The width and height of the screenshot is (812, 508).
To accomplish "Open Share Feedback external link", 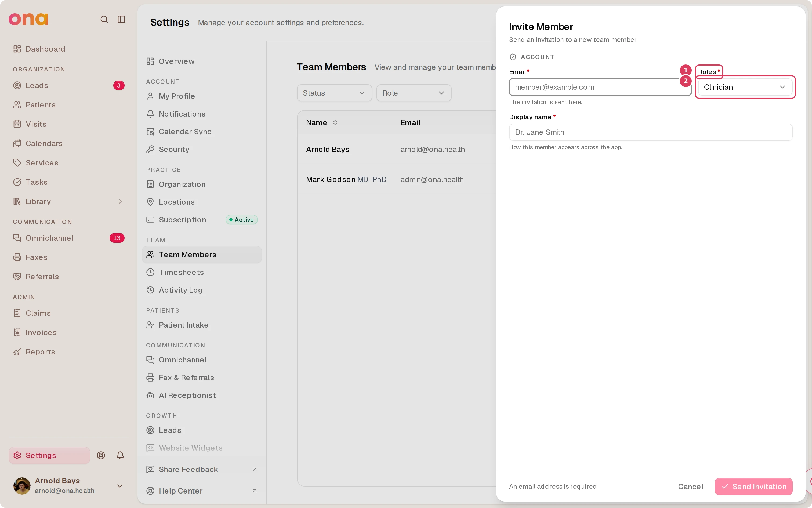I will tap(202, 469).
